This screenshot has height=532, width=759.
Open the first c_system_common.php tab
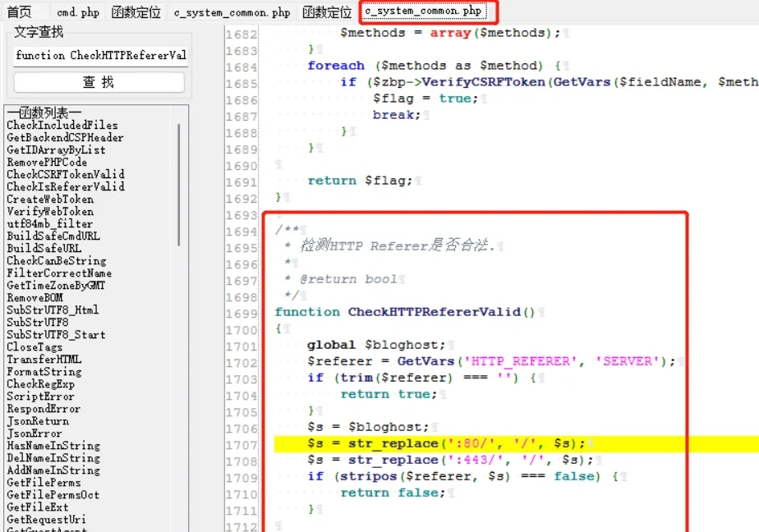point(232,12)
